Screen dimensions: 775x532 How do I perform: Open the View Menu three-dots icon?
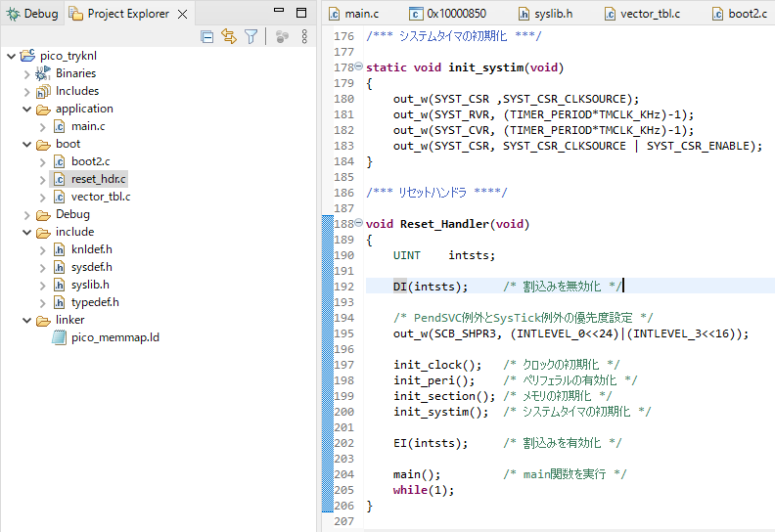coord(304,36)
